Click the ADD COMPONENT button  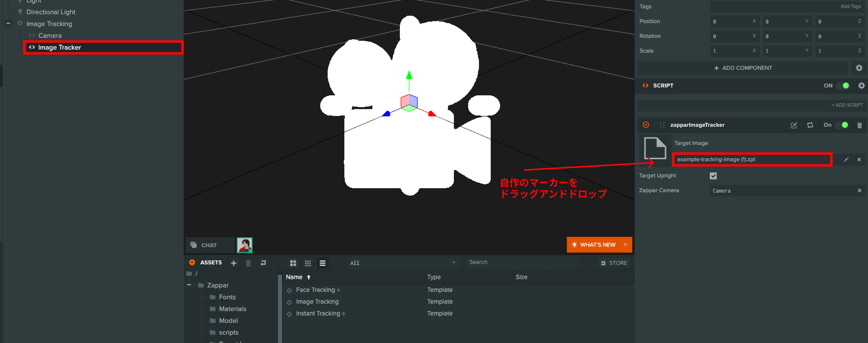[743, 68]
